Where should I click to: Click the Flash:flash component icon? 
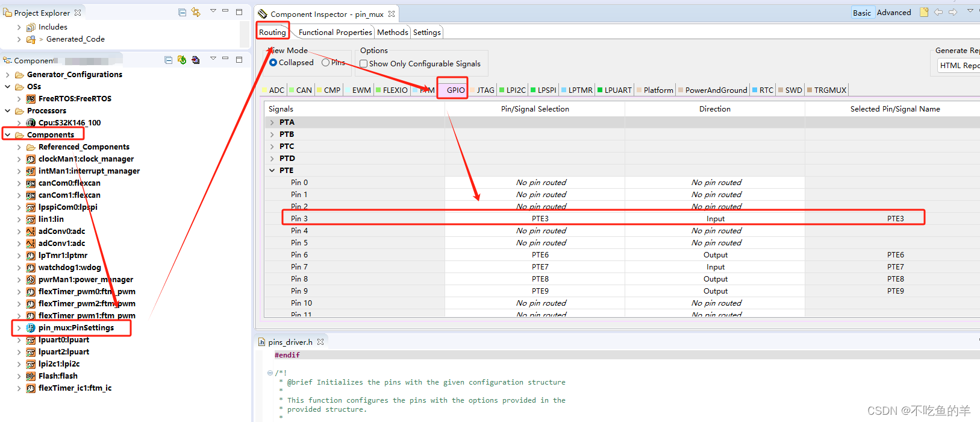pyautogui.click(x=31, y=376)
